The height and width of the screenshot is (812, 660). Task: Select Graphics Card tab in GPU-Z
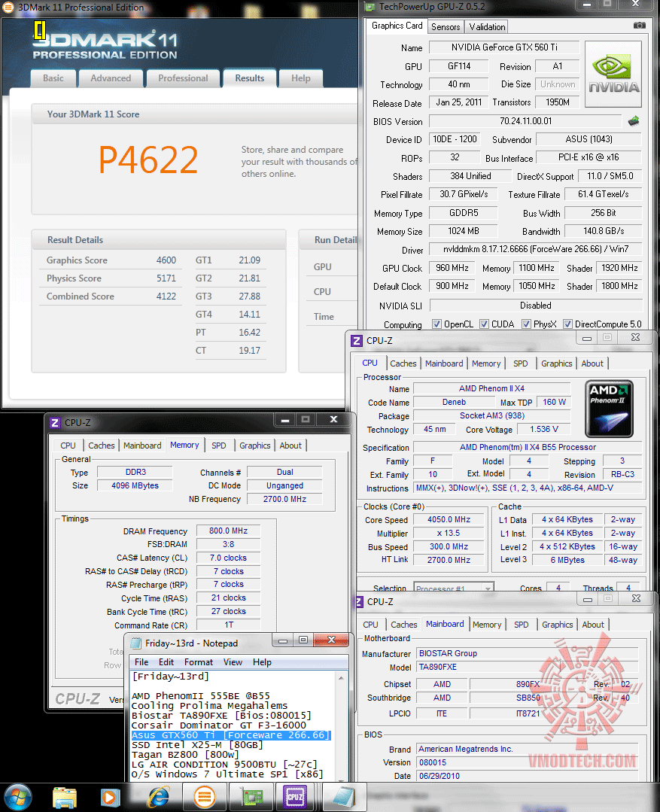(x=397, y=26)
